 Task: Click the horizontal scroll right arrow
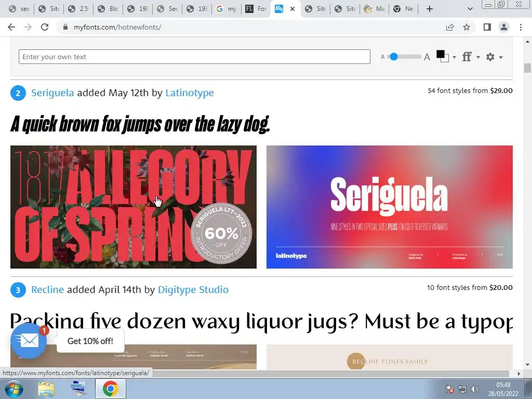pos(519,374)
